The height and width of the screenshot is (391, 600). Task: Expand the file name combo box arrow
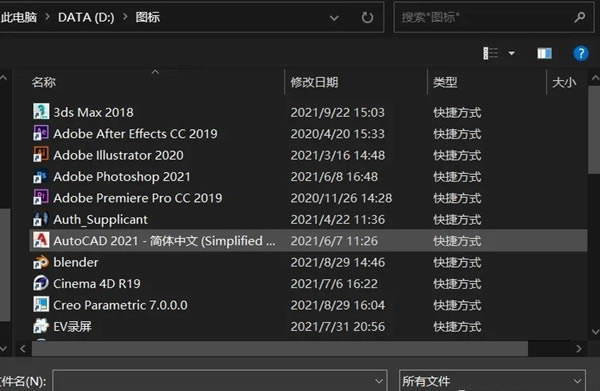click(x=379, y=381)
